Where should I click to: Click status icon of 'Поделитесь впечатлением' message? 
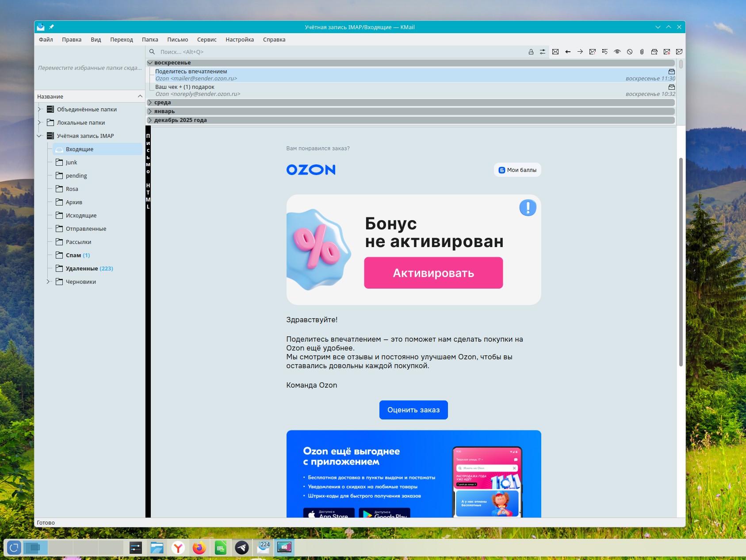[672, 72]
